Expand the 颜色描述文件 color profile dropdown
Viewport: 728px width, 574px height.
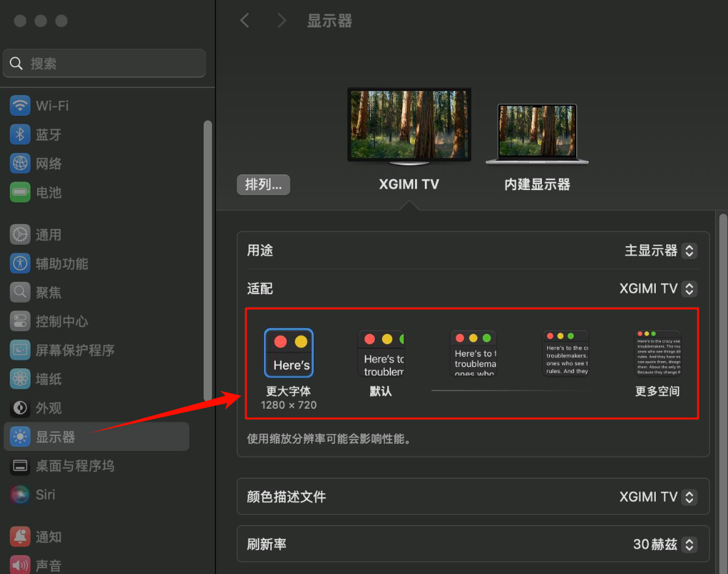click(x=658, y=497)
